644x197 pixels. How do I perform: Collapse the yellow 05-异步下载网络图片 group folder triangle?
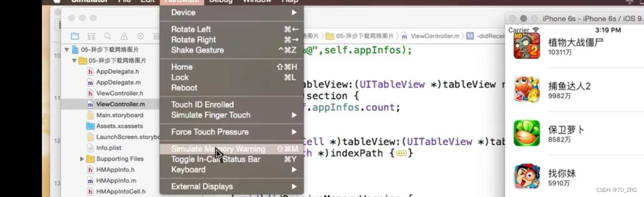click(74, 60)
